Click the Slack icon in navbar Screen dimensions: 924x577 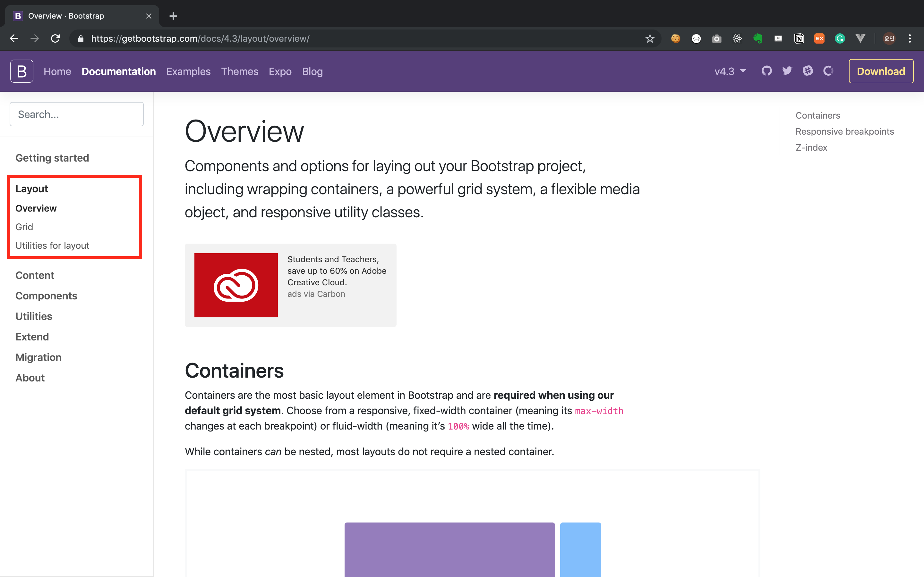click(808, 71)
